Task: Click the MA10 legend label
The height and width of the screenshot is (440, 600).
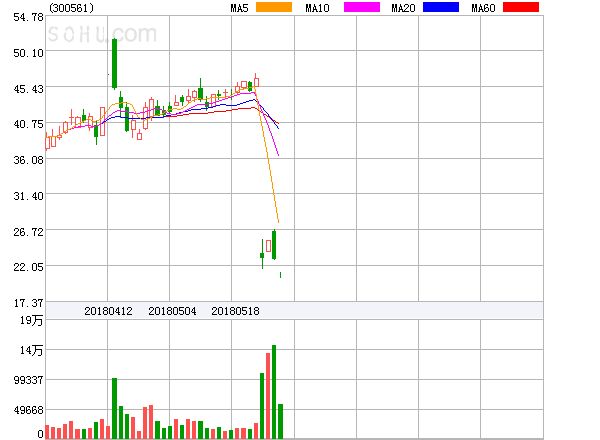Action: (317, 8)
